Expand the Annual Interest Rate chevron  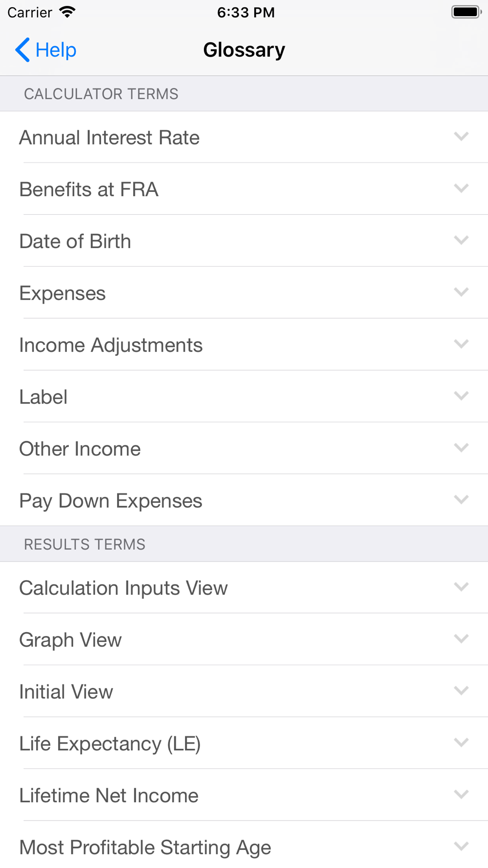(461, 137)
